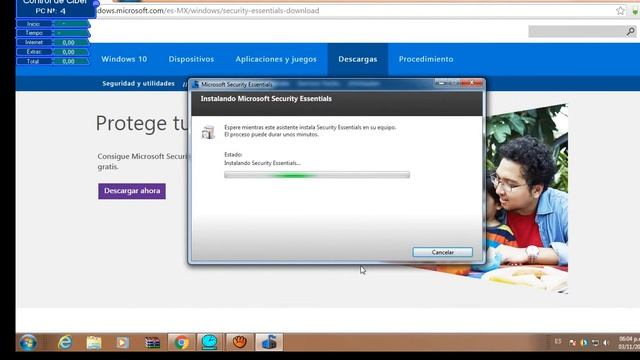The height and width of the screenshot is (360, 640).
Task: Open Windows Media Player from taskbar
Action: pyautogui.click(x=122, y=342)
